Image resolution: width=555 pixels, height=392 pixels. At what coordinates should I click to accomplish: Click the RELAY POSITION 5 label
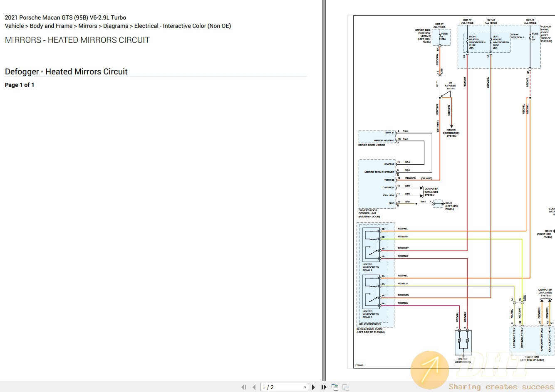517,36
